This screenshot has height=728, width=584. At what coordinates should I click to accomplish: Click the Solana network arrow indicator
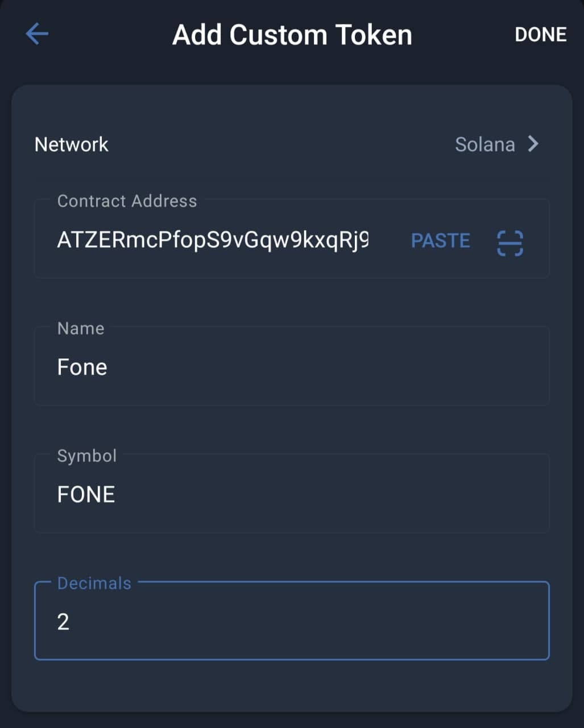(533, 144)
